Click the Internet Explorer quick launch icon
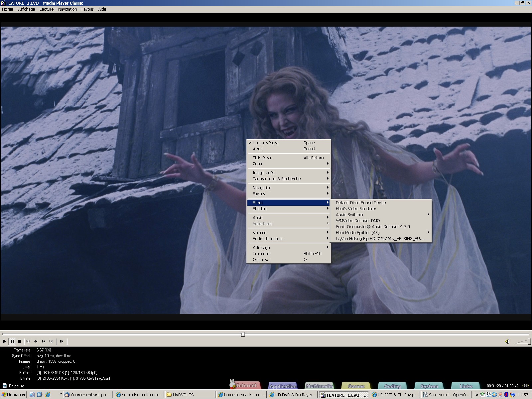The height and width of the screenshot is (399, 532). [x=48, y=395]
